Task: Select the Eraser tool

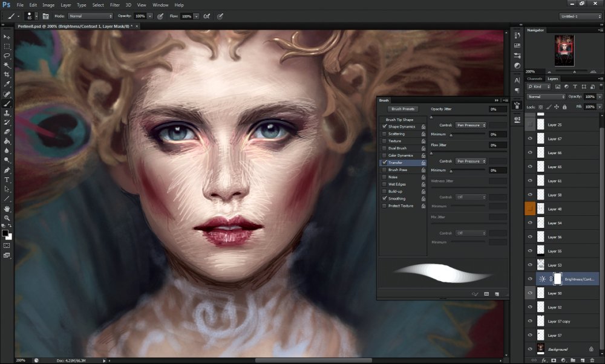Action: pos(7,132)
